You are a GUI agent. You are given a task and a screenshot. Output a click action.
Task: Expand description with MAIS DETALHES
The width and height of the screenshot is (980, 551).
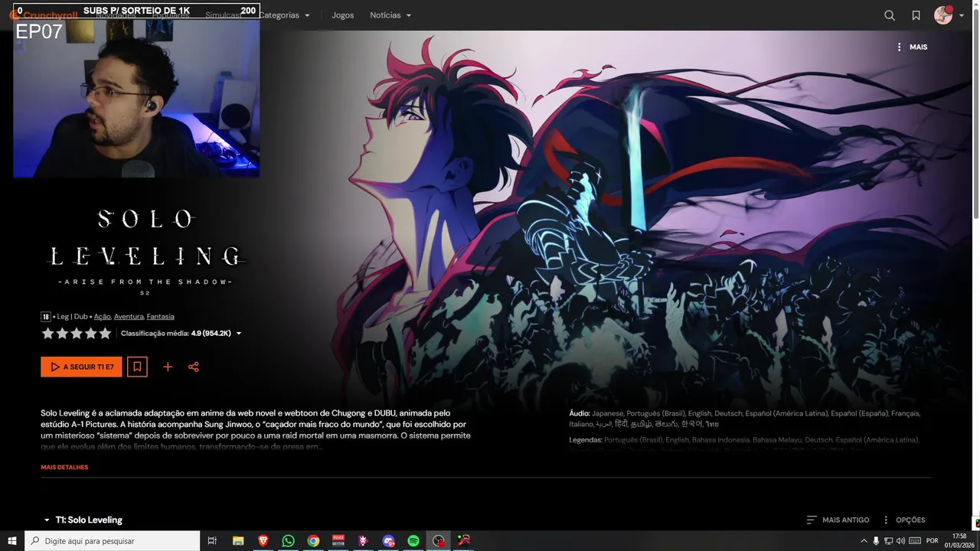[64, 467]
